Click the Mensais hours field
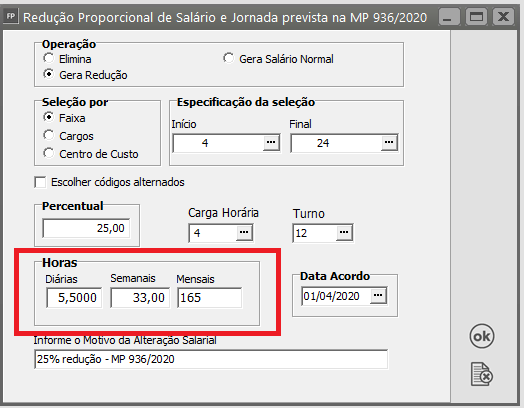Viewport: 524px width, 408px height. [x=210, y=297]
